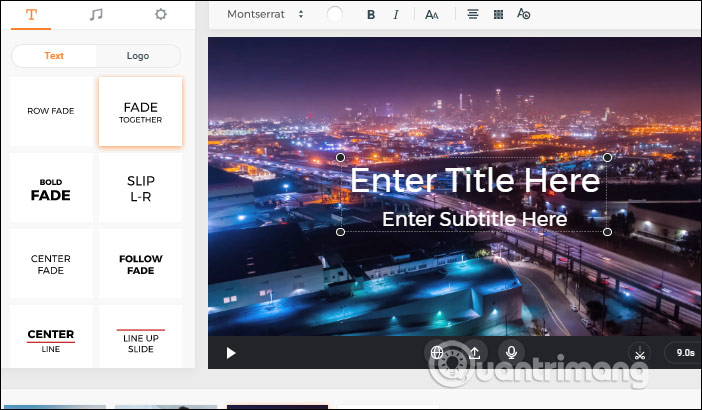
Task: Click the scissors trim icon
Action: [640, 352]
